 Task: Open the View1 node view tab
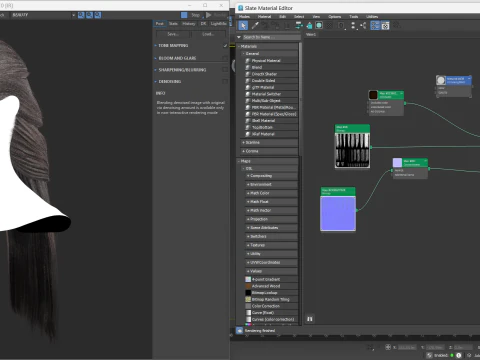pyautogui.click(x=311, y=34)
